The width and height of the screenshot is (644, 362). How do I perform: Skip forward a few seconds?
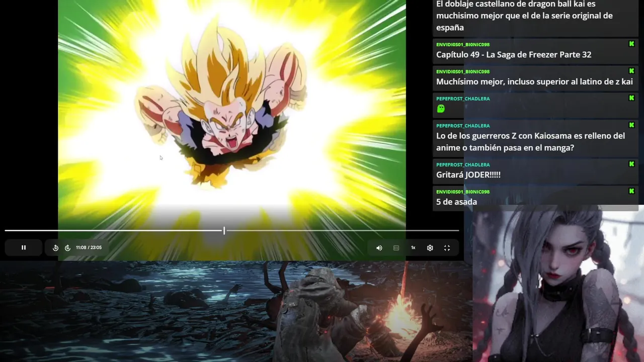click(67, 248)
